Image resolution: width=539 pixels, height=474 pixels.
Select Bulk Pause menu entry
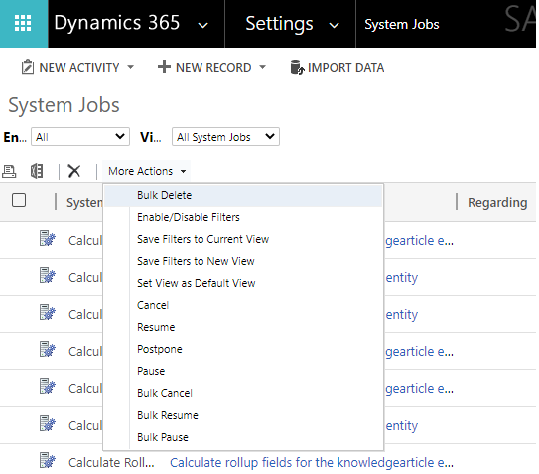point(243,437)
